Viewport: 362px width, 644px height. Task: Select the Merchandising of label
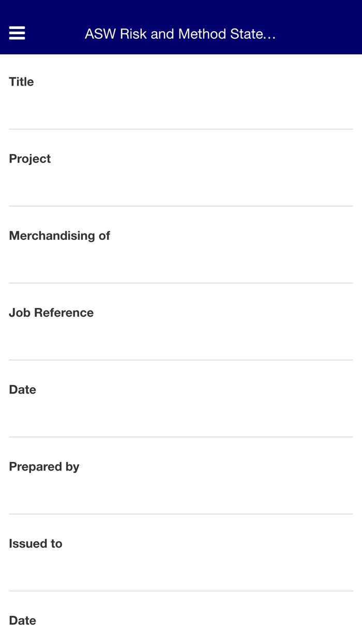point(59,236)
